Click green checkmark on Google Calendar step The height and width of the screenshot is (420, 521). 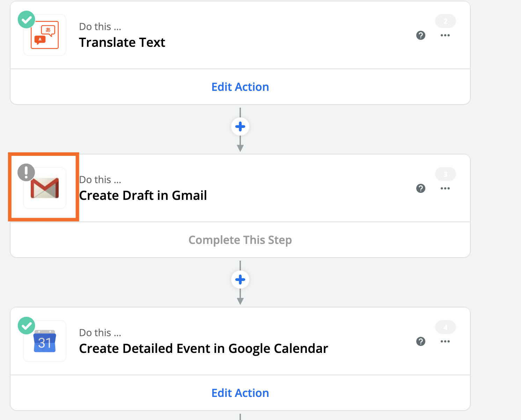tap(27, 326)
